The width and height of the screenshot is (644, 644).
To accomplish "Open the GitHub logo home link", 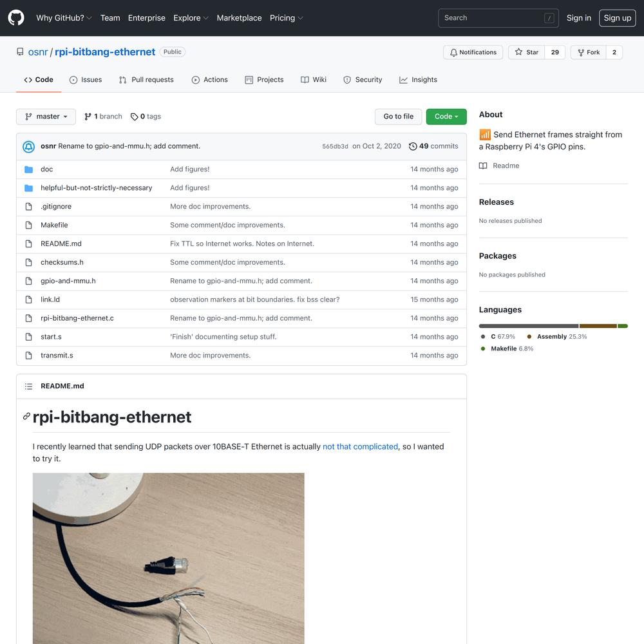I will [x=16, y=18].
